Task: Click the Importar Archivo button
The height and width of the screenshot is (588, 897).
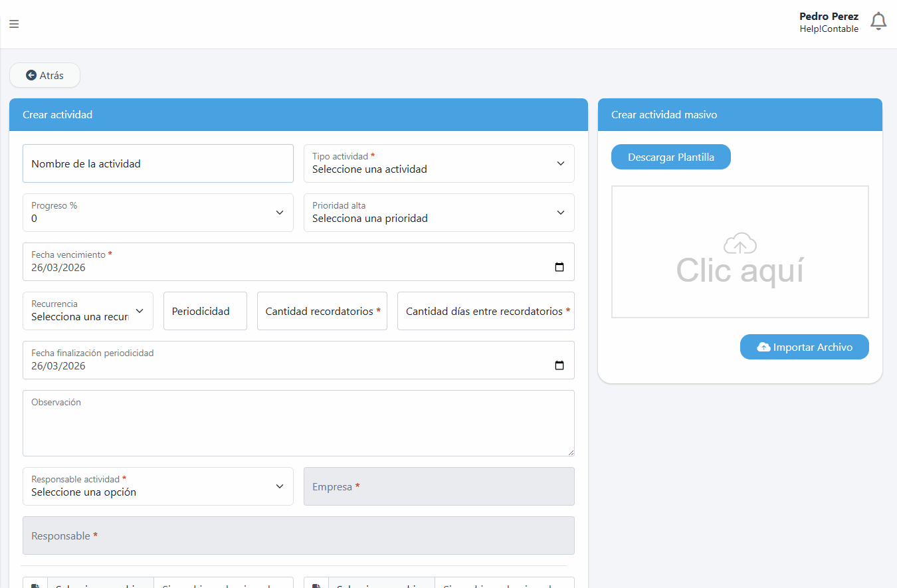Action: pyautogui.click(x=805, y=347)
